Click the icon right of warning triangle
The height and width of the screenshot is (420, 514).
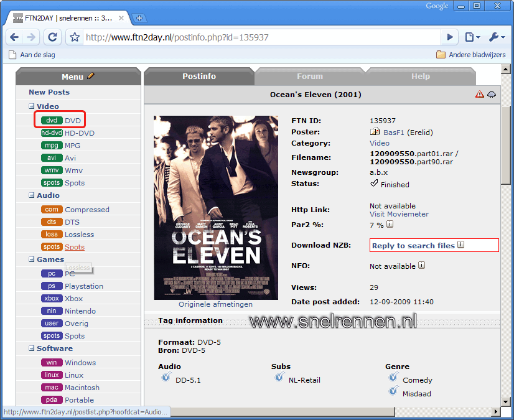coord(492,95)
